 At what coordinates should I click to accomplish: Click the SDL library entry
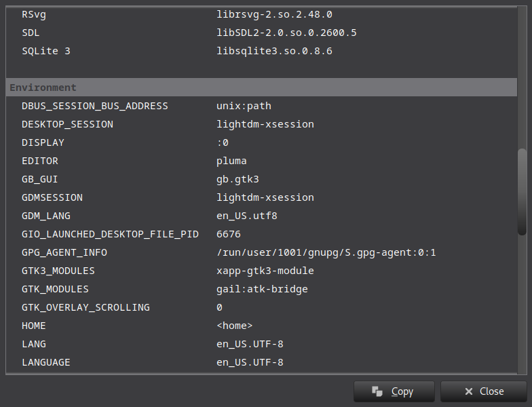(32, 33)
